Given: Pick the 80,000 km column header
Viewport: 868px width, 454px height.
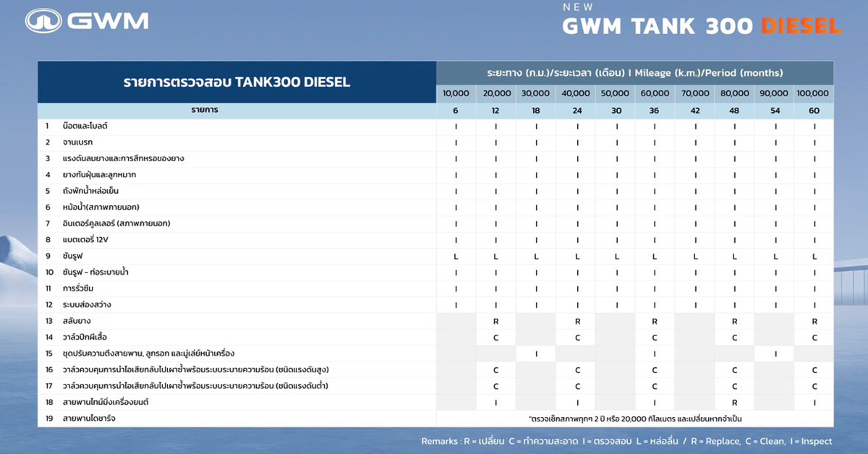Looking at the screenshot, I should coord(734,93).
